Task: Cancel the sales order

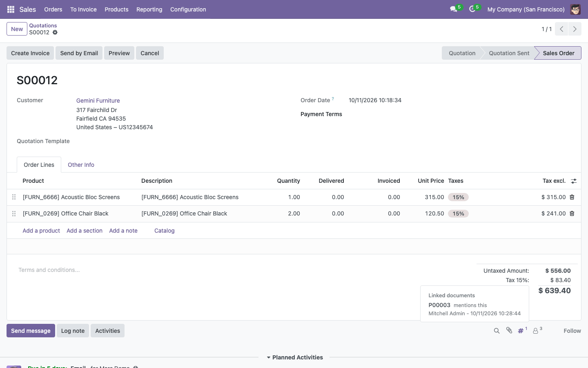Action: [150, 53]
